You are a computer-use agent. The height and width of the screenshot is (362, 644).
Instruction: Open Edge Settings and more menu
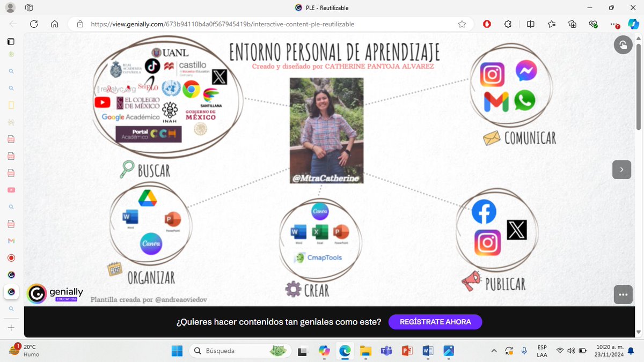(615, 24)
